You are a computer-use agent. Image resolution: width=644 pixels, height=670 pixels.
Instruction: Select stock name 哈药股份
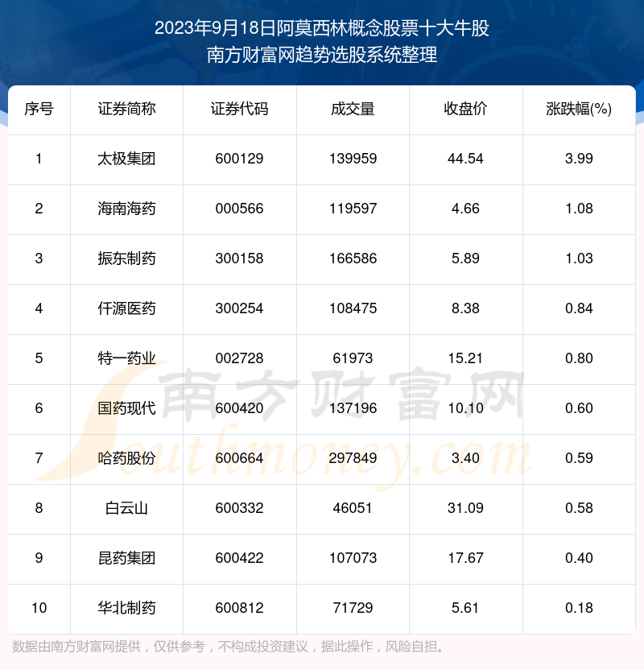[x=126, y=458]
